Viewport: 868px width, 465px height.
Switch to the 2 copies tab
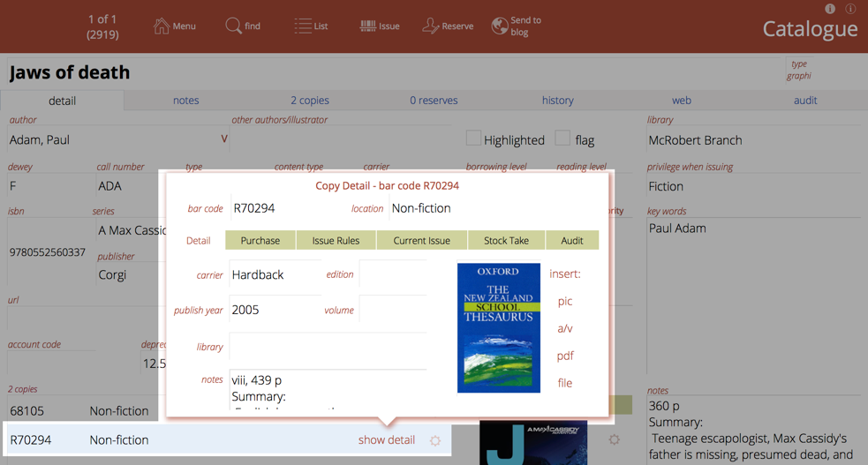(310, 101)
